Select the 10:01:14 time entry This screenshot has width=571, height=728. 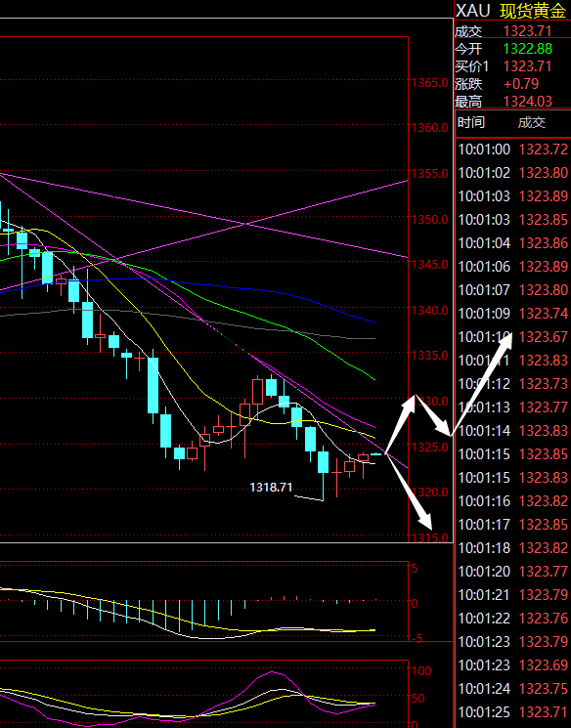[484, 431]
